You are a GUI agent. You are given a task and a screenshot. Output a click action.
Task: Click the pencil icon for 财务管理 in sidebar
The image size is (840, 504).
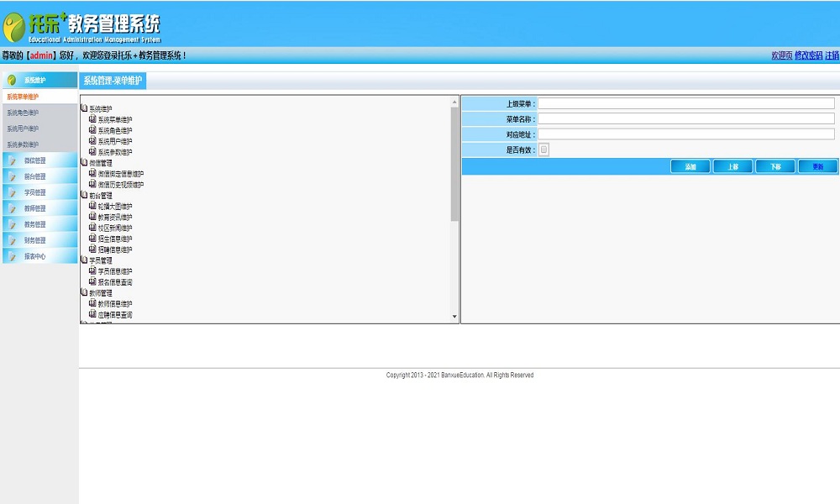[x=12, y=240]
